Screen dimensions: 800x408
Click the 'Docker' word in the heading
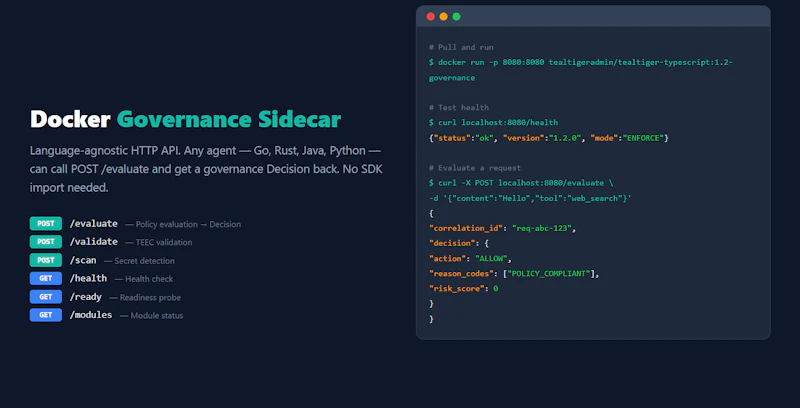70,120
